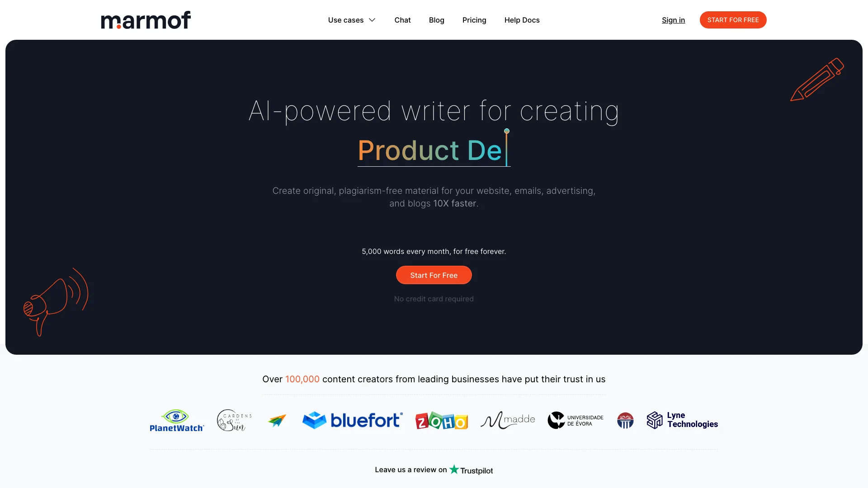Expand the Use cases dropdown menu
Image resolution: width=868 pixels, height=488 pixels.
pos(351,20)
